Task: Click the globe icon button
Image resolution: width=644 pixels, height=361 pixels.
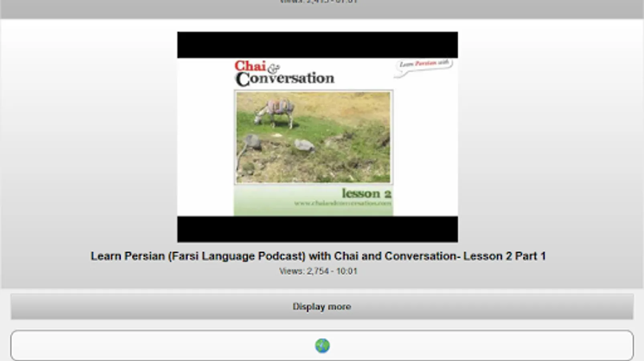Action: [x=322, y=345]
